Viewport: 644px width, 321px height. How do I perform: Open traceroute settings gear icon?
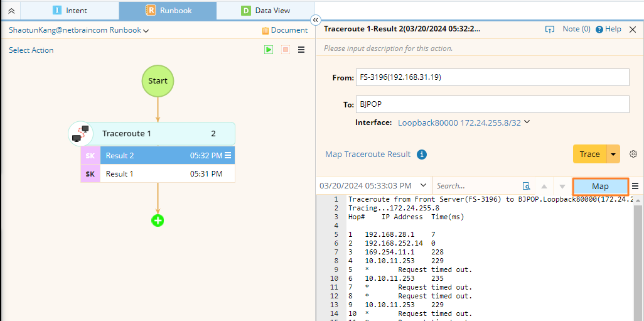click(633, 154)
